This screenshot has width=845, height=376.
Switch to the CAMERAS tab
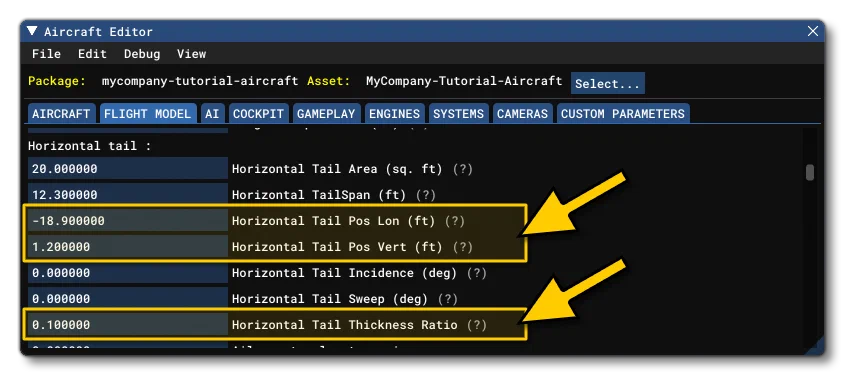tap(522, 114)
